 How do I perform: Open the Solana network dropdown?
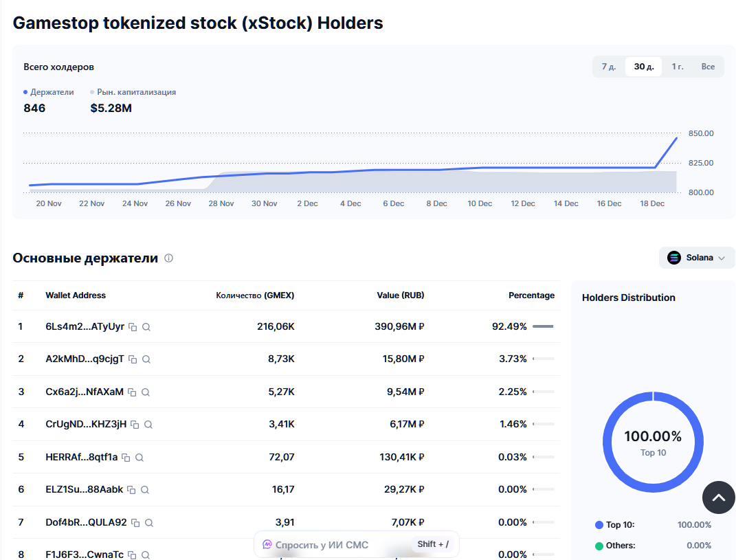tap(696, 258)
